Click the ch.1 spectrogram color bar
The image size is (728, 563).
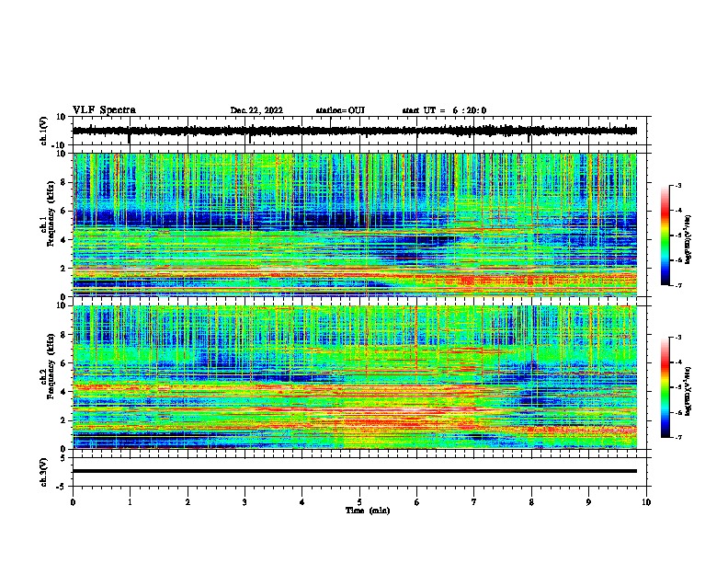(665, 236)
